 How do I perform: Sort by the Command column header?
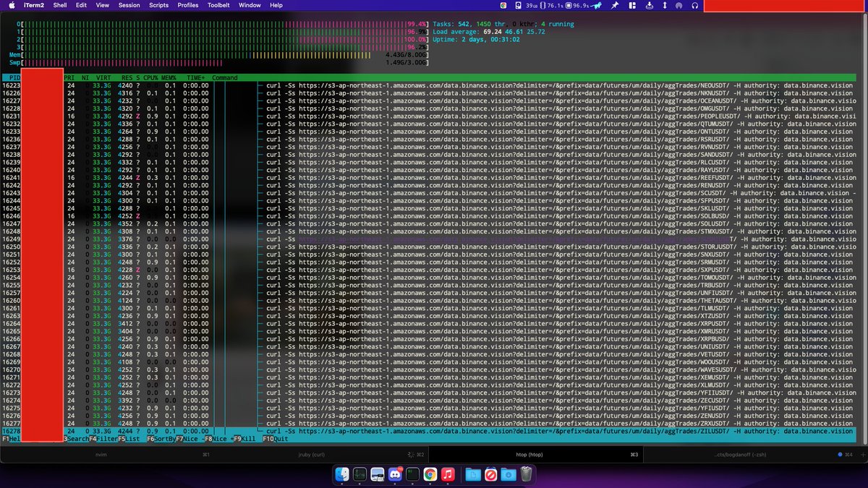click(x=225, y=78)
